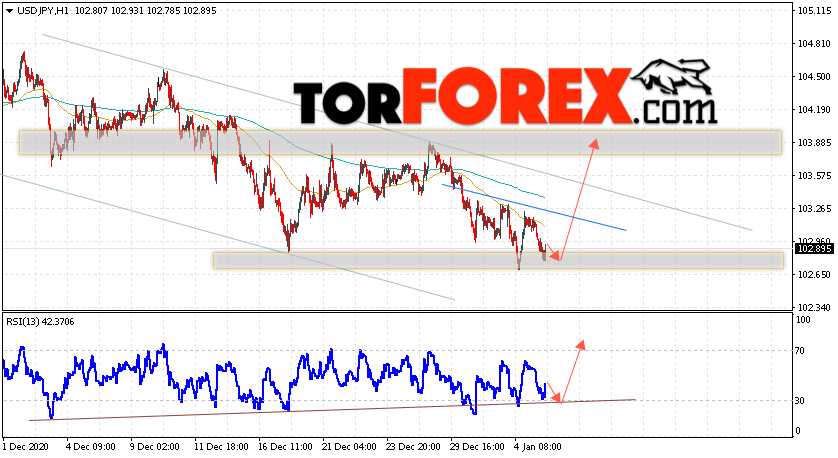Click the 103.265 price axis label

coord(814,209)
